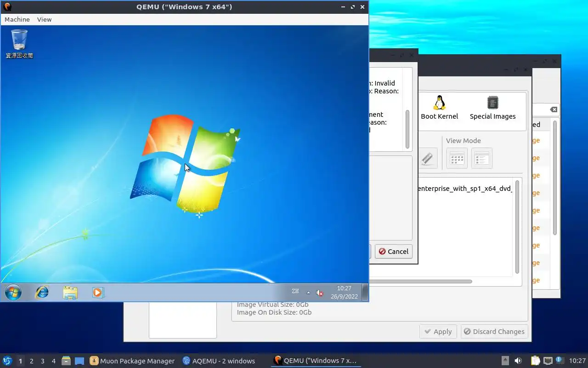The image size is (588, 368).
Task: Select the QEMU Windows 7 x64 taskbar entry
Action: (x=315, y=361)
